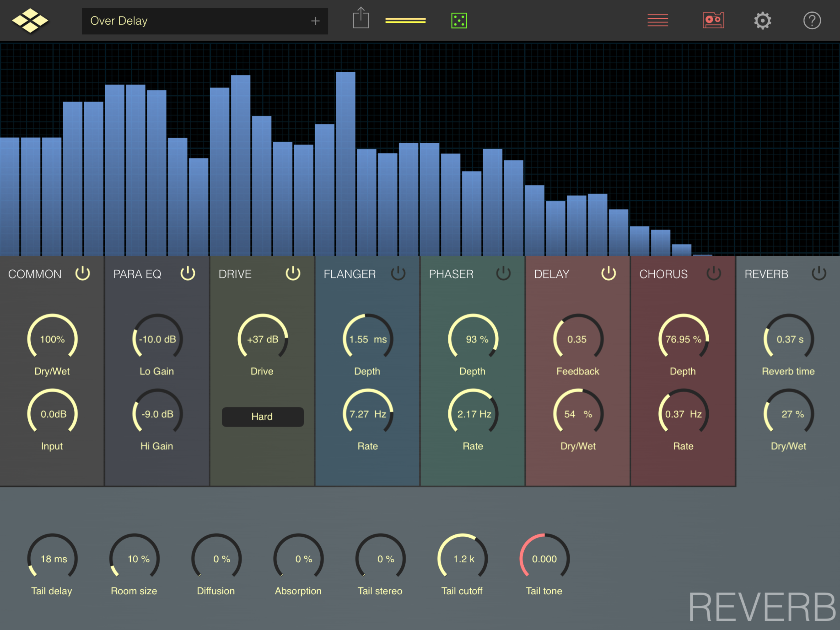840x630 pixels.
Task: Disable the PARA EQ power switch
Action: pyautogui.click(x=188, y=273)
